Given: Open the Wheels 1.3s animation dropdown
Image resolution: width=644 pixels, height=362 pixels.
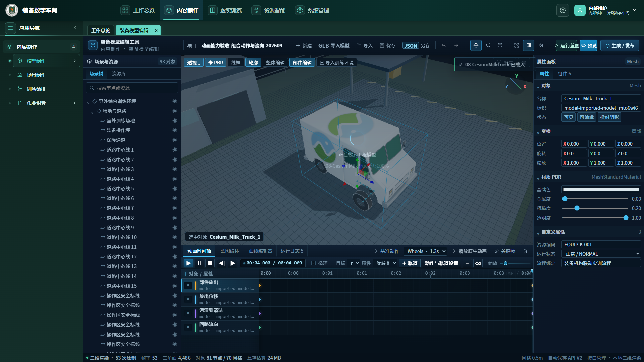Looking at the screenshot, I should click(426, 251).
